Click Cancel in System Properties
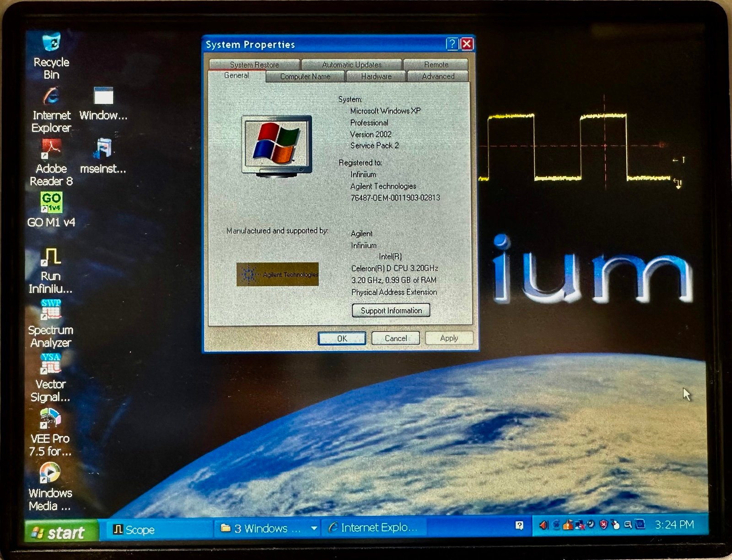The image size is (732, 560). 396,338
